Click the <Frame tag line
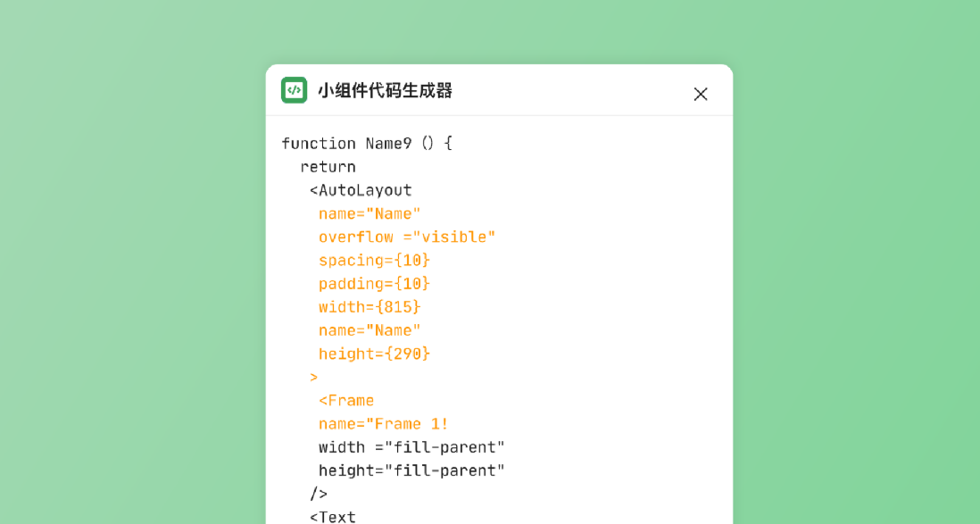Image resolution: width=980 pixels, height=524 pixels. (x=346, y=400)
